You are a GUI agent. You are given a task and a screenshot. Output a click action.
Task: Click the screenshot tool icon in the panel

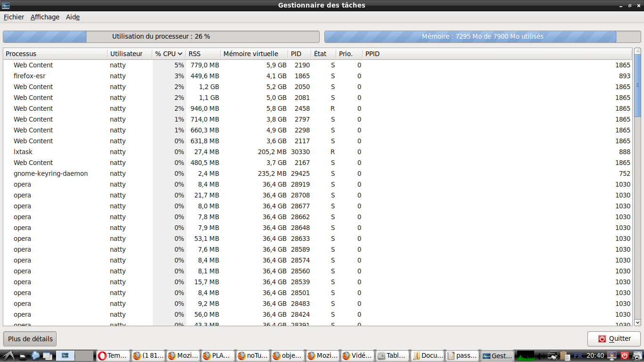637,356
